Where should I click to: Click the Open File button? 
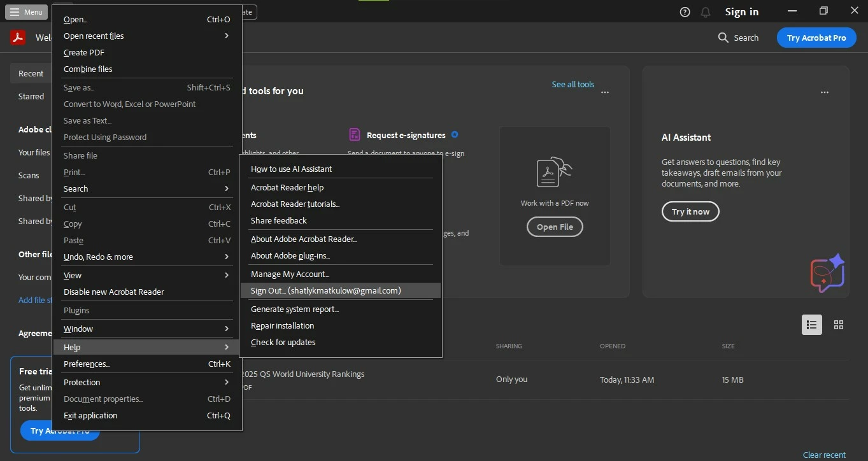(555, 227)
